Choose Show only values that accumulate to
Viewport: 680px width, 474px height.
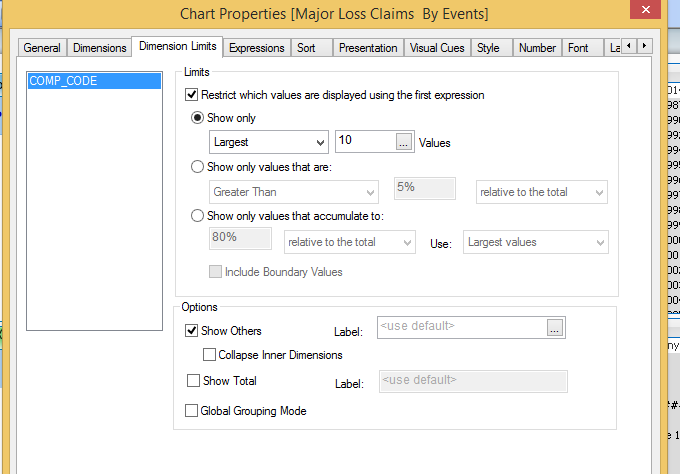[x=197, y=215]
